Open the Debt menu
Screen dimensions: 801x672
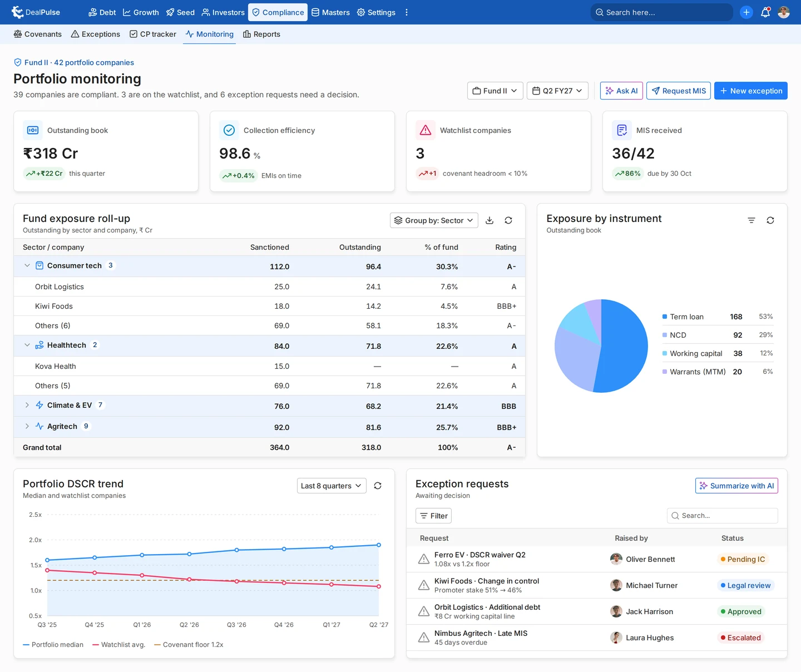point(102,12)
